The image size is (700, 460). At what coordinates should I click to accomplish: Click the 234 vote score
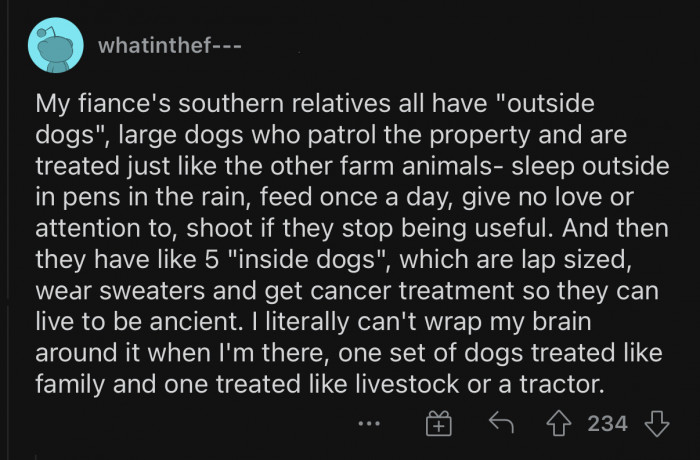click(x=608, y=424)
